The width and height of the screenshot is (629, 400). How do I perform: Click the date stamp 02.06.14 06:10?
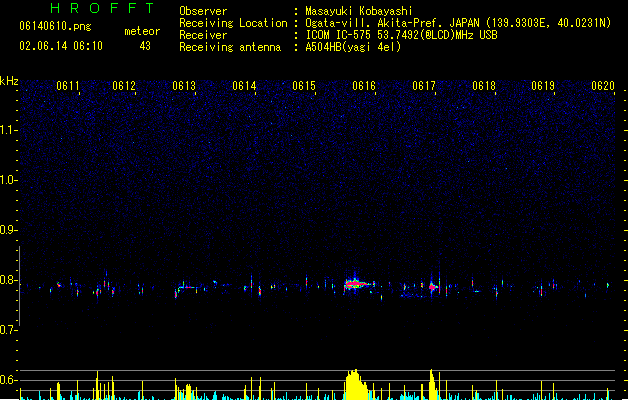61,46
